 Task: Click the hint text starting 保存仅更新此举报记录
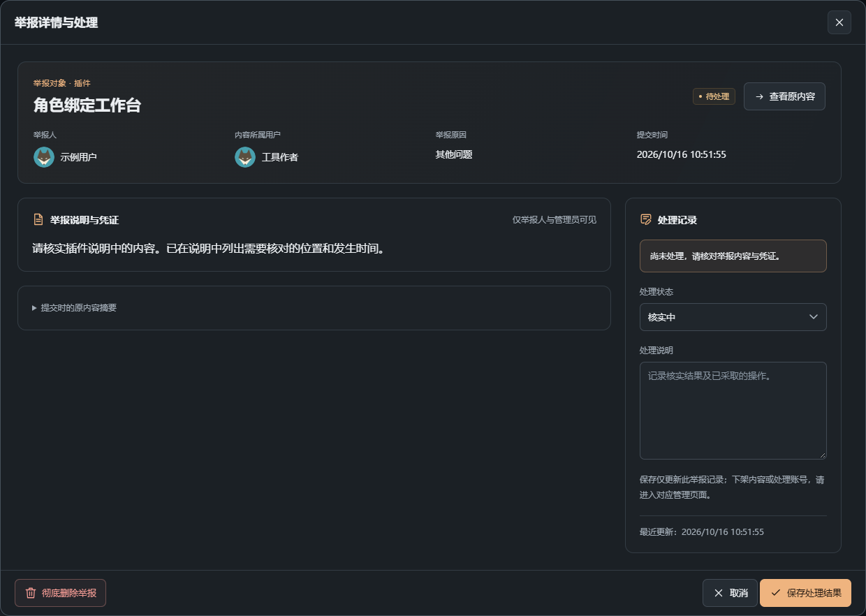(x=732, y=487)
